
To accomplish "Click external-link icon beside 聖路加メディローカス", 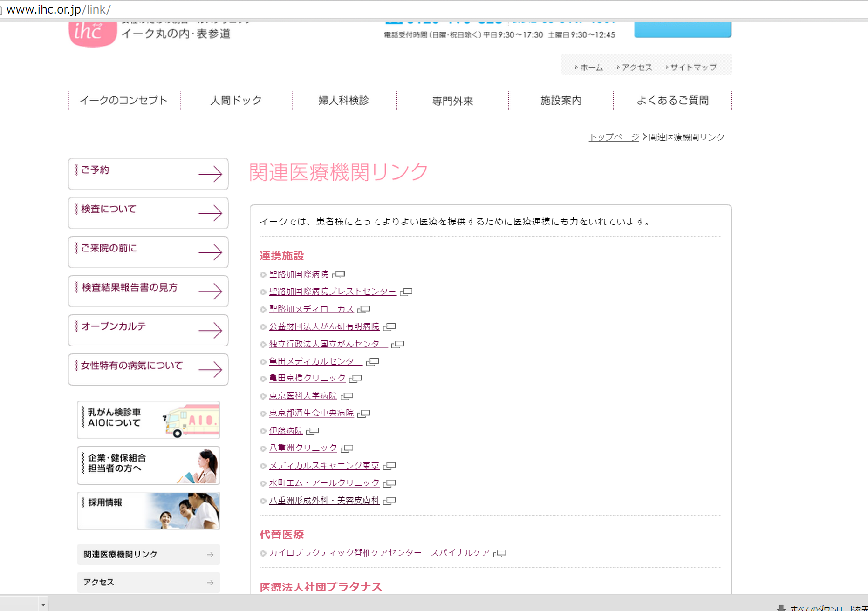I will [364, 310].
